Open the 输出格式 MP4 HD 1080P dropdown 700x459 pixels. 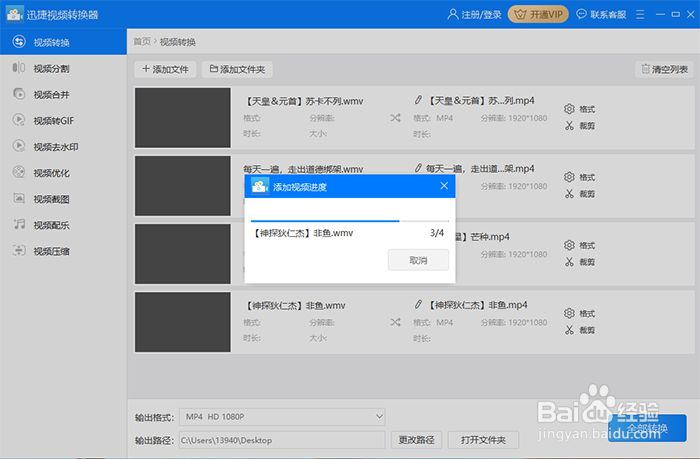[x=282, y=417]
